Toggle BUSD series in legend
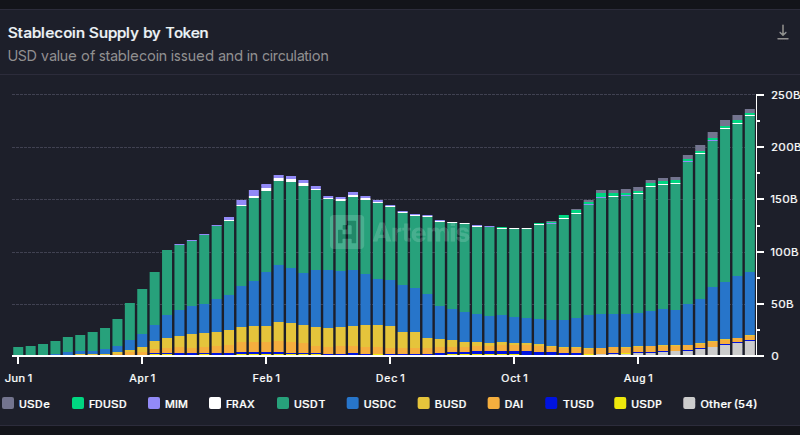800x435 pixels. tap(442, 404)
